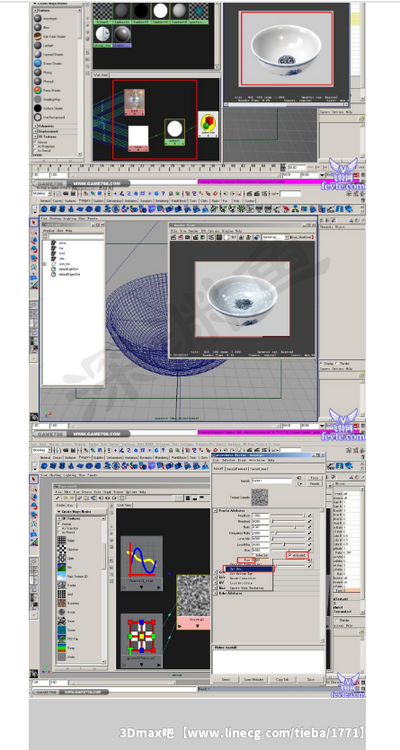Screen dimensions: 400x750
Task: Click the Fluid Texture 2D icon
Action: 62,576
